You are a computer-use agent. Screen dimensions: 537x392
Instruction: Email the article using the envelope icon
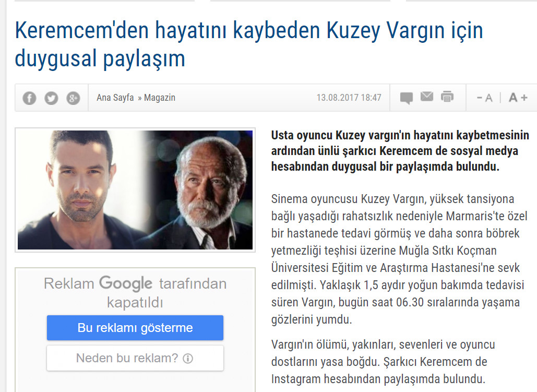pyautogui.click(x=427, y=97)
